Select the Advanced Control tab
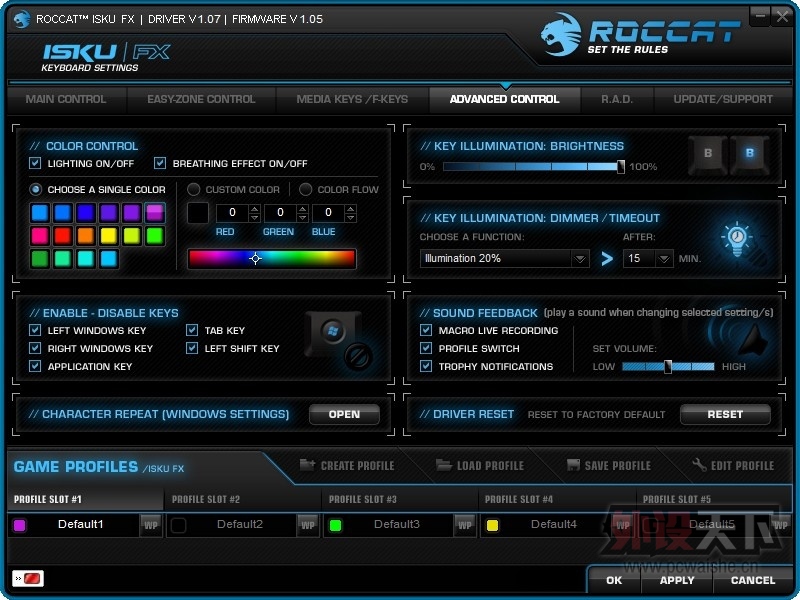 pos(505,99)
